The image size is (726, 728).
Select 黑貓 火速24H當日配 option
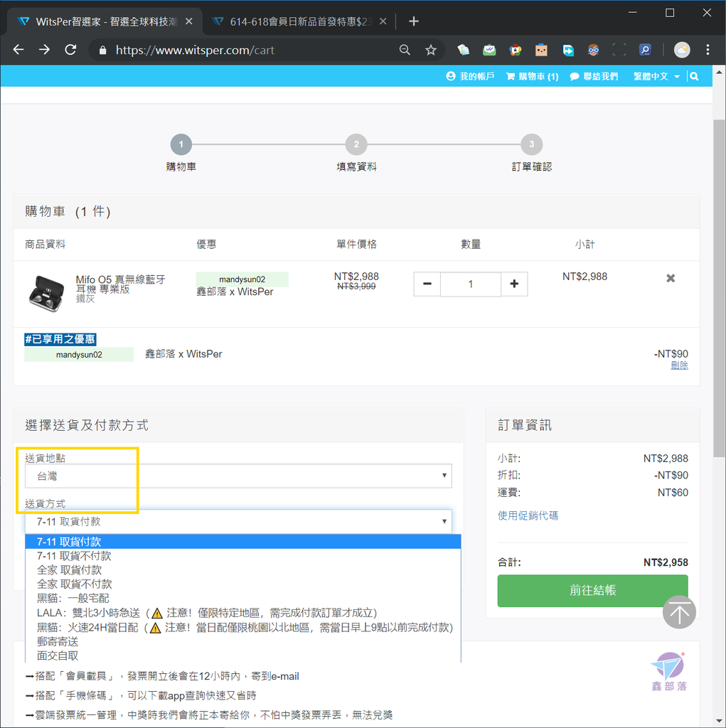coord(243,627)
